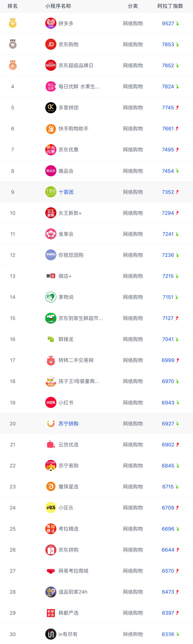The image size is (193, 644).
Task: Click the gold first-place medal badge
Action: tap(13, 23)
